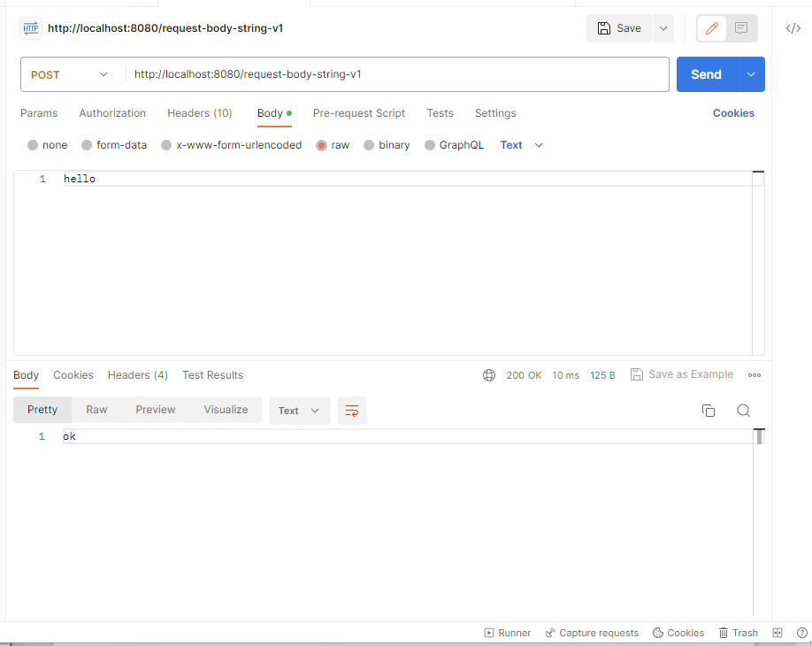Open the Trash in status bar
Viewport: 812px width, 646px height.
click(x=739, y=633)
